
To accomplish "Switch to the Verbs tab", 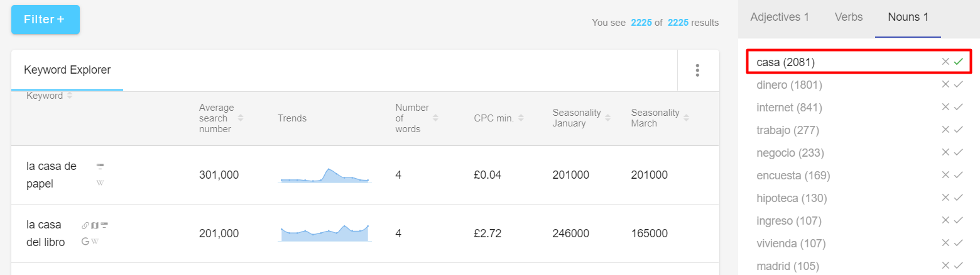I will 848,17.
